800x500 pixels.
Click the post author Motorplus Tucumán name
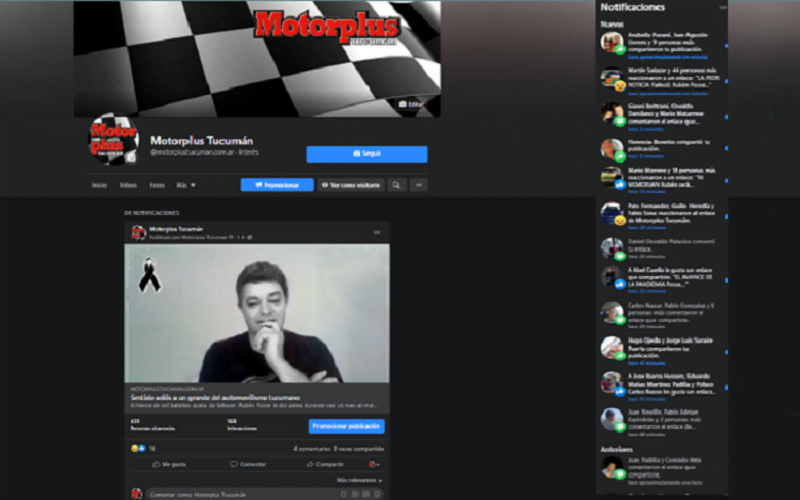(176, 229)
